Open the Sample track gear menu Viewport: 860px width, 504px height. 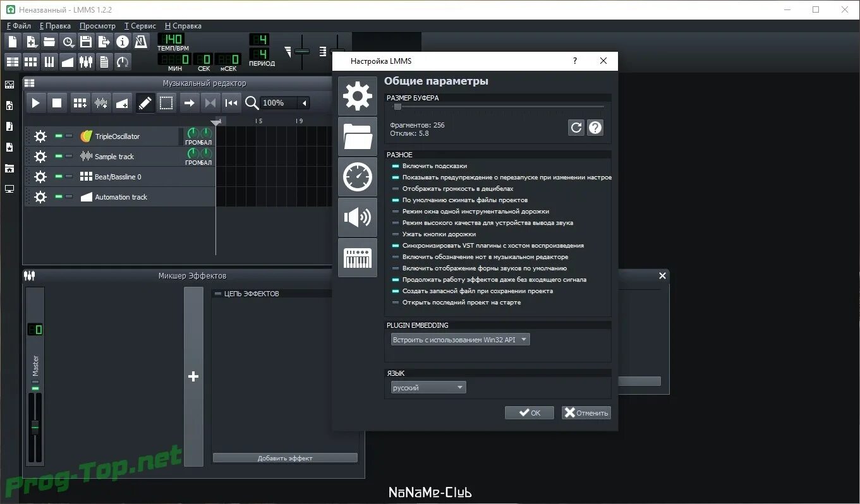(40, 157)
